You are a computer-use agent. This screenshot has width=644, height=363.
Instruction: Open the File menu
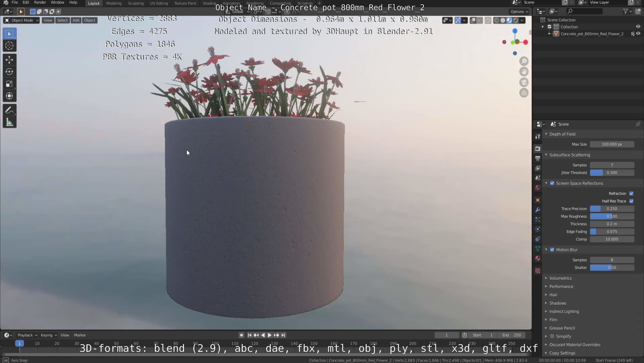(x=15, y=3)
